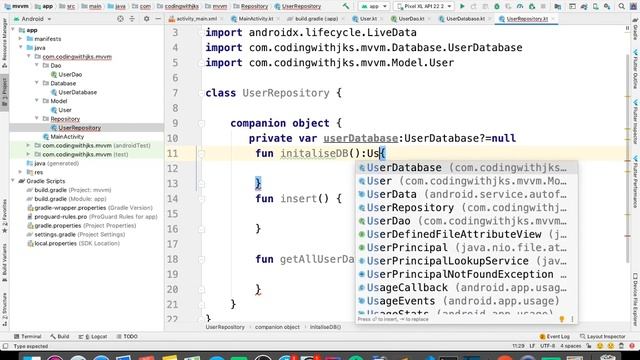Click the status bar lock icon
The width and height of the screenshot is (640, 360).
coord(589,346)
